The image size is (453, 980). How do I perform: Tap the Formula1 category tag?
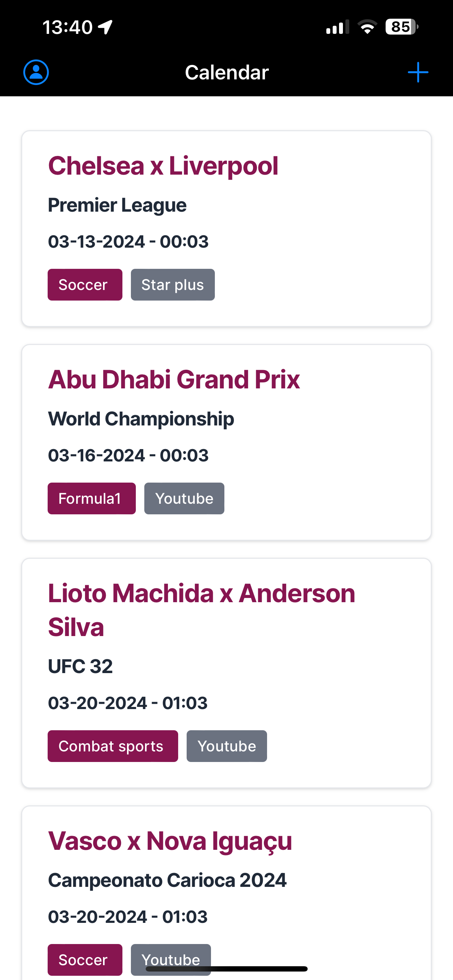pos(92,498)
